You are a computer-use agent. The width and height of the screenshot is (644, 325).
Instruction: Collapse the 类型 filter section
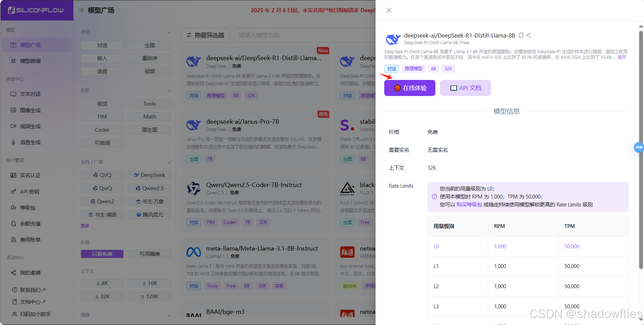[x=169, y=32]
